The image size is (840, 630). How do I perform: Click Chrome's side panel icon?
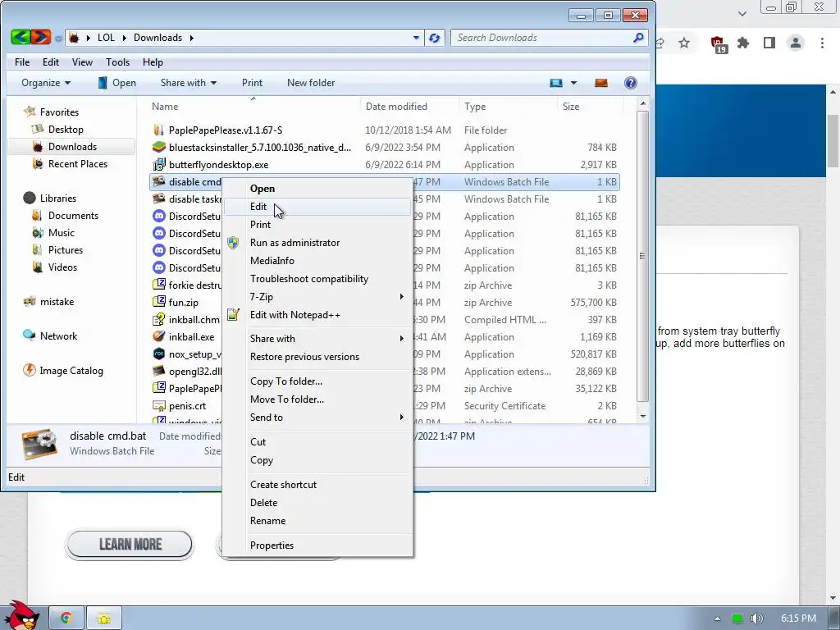769,43
